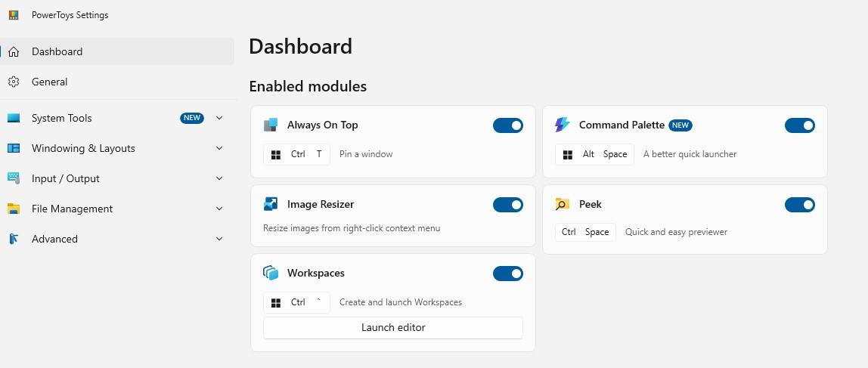868x368 pixels.
Task: Click the Command Palette lightning icon
Action: coord(562,125)
